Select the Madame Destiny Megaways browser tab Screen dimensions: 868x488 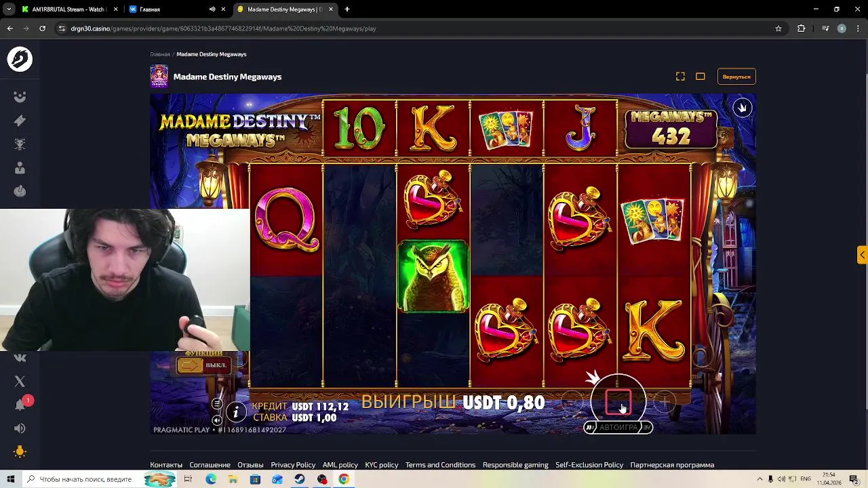click(x=281, y=9)
